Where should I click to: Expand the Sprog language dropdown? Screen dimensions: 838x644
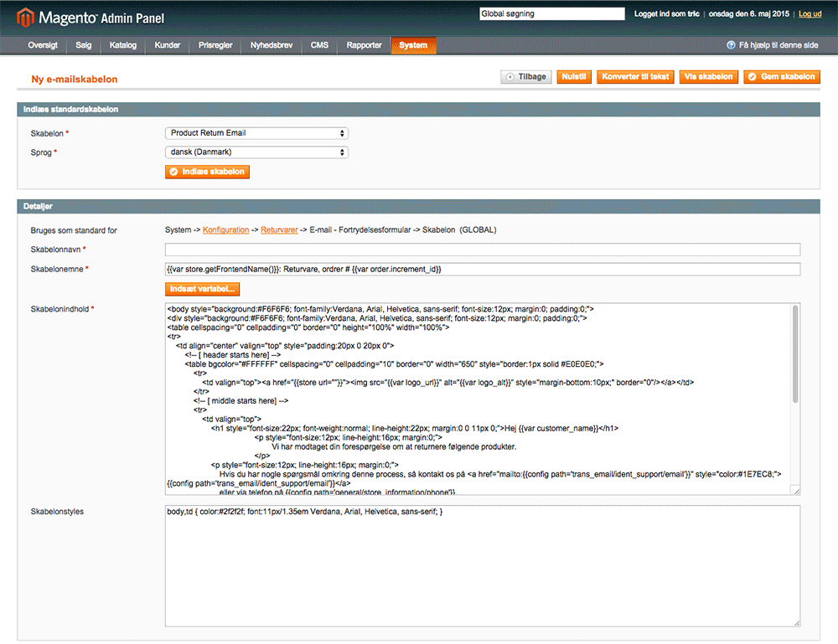tap(256, 152)
